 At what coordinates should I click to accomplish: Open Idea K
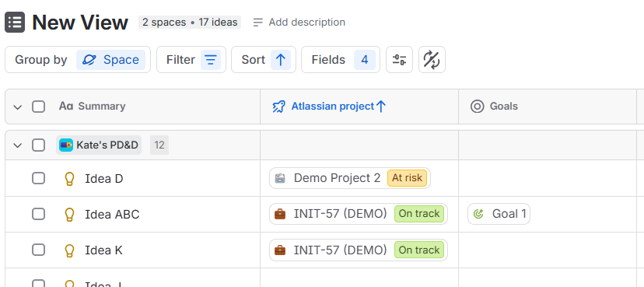pyautogui.click(x=103, y=250)
